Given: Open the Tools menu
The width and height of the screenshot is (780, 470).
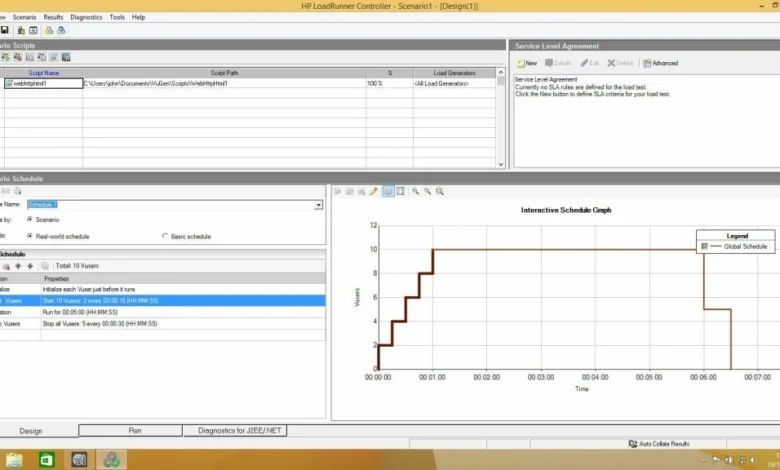Looking at the screenshot, I should pos(117,17).
